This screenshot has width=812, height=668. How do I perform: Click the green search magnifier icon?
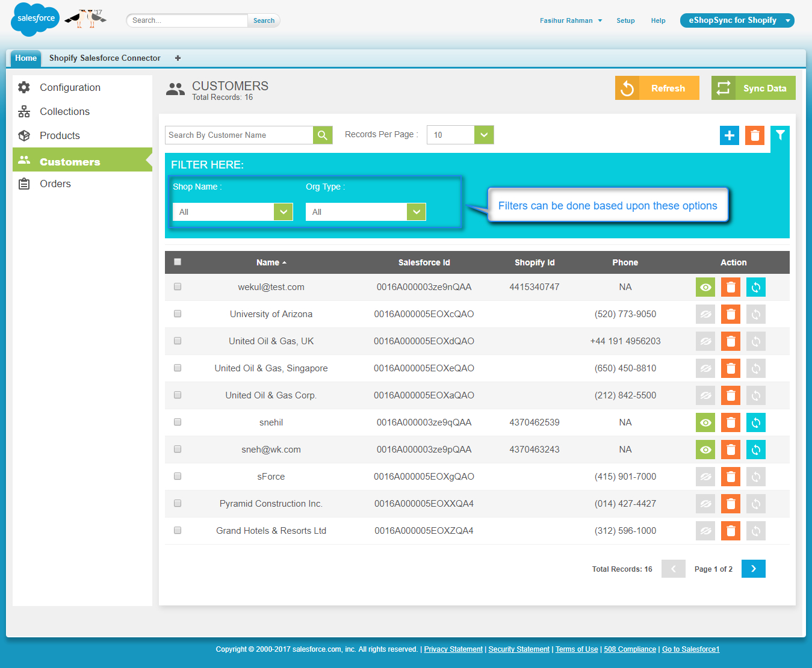(x=323, y=135)
